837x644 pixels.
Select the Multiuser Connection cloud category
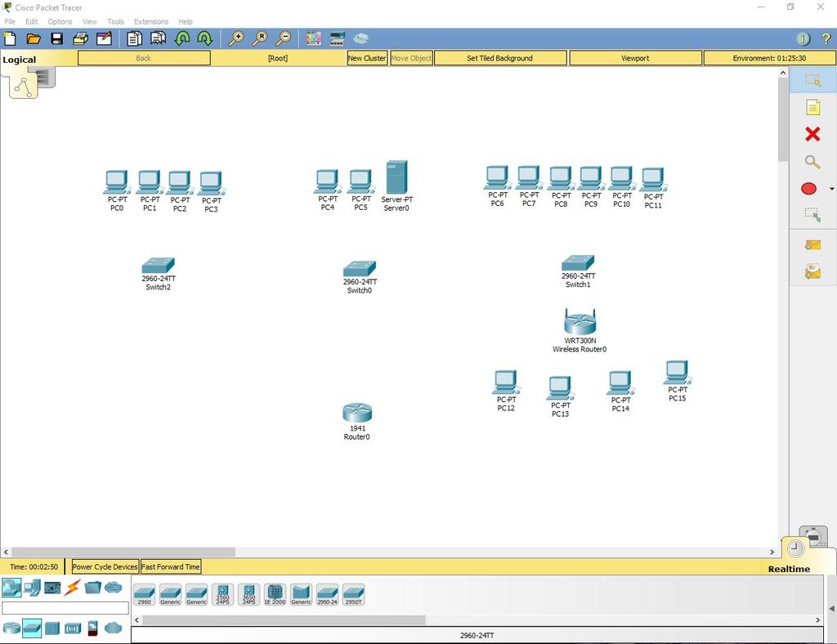click(x=113, y=588)
